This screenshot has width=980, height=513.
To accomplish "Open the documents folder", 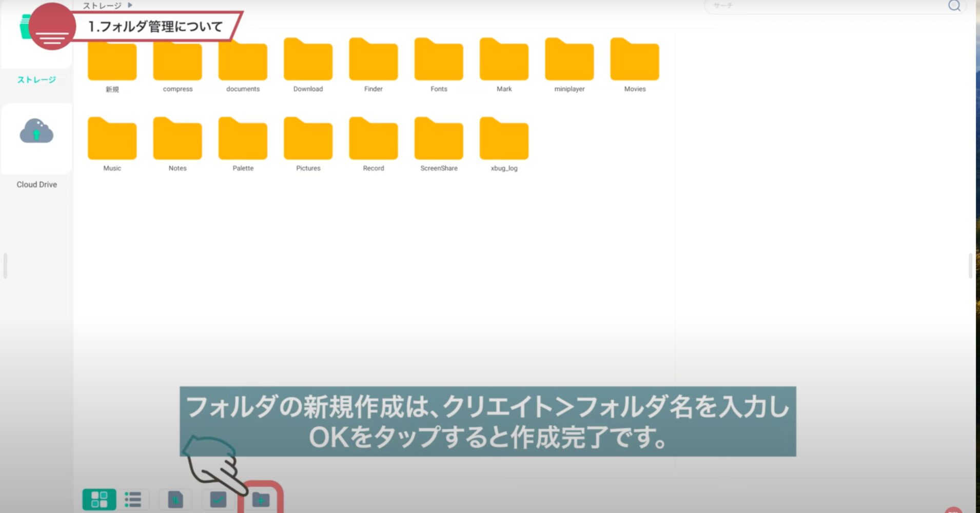I will pos(243,60).
